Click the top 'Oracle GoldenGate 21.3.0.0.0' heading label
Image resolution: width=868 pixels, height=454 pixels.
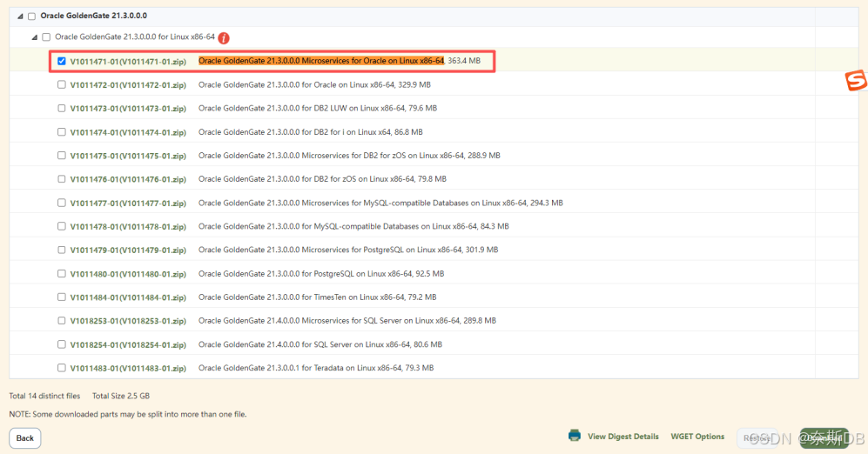[93, 16]
